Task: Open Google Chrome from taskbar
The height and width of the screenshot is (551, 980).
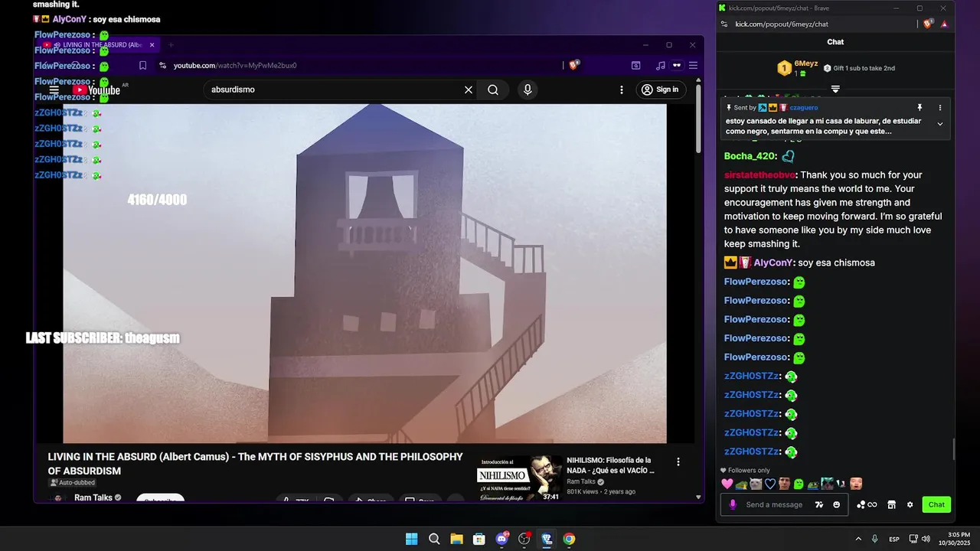Action: click(569, 539)
